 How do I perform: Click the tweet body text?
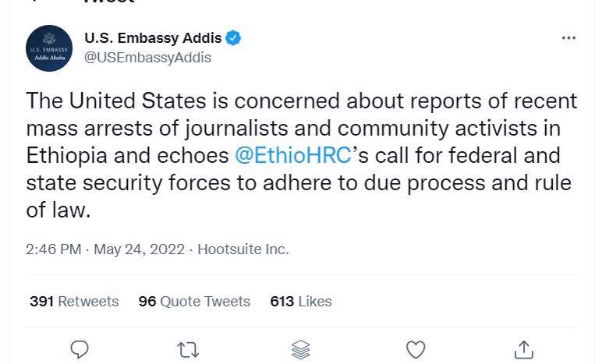pos(302,155)
